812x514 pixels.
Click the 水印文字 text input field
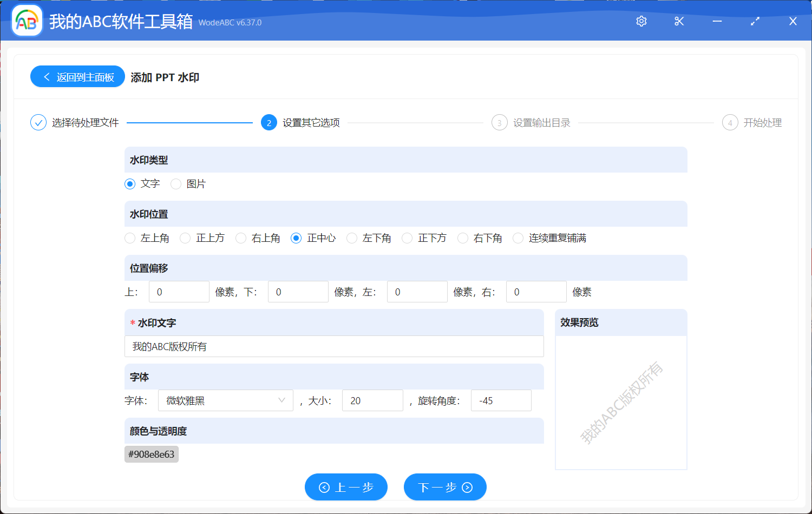tap(334, 346)
